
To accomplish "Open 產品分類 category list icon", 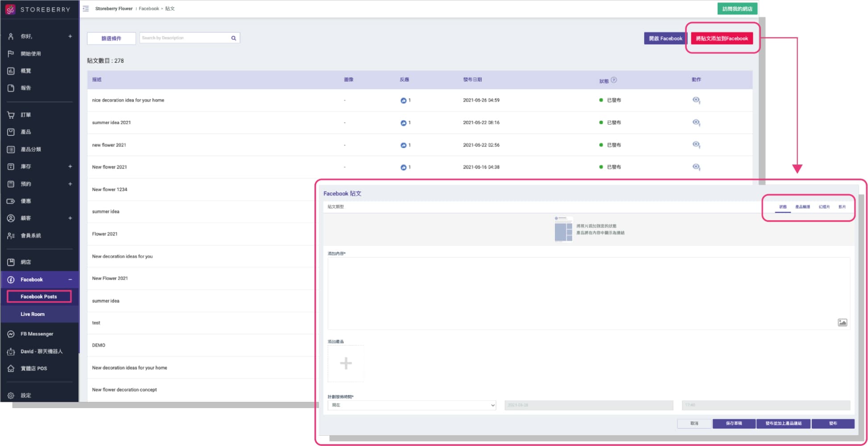I will pyautogui.click(x=11, y=149).
